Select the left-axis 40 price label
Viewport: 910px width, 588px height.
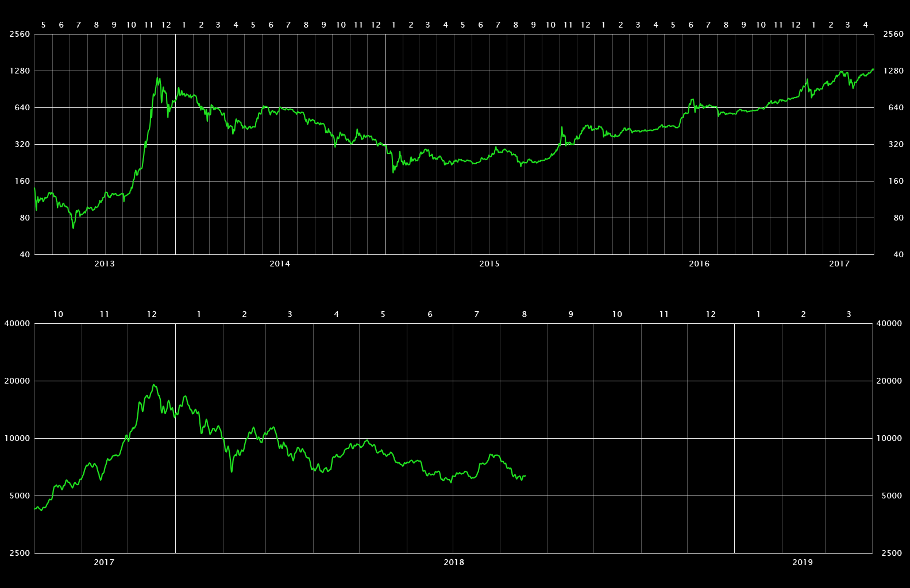[x=25, y=255]
